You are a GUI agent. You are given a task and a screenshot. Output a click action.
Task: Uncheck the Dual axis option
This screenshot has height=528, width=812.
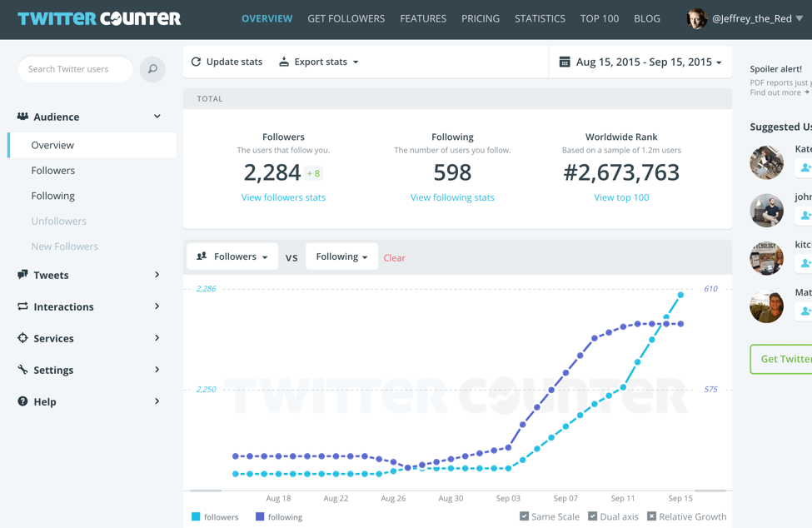[594, 516]
